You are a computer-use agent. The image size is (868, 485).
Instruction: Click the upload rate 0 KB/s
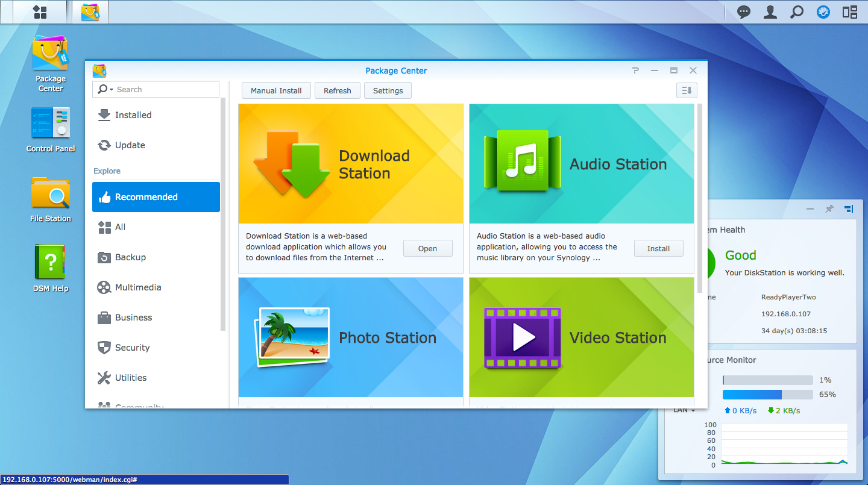tap(740, 411)
